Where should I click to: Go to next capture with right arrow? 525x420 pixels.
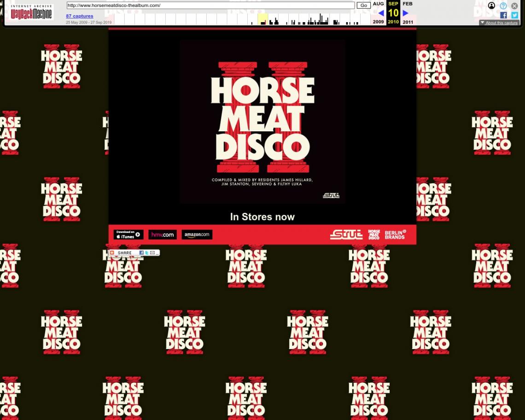[x=405, y=13]
